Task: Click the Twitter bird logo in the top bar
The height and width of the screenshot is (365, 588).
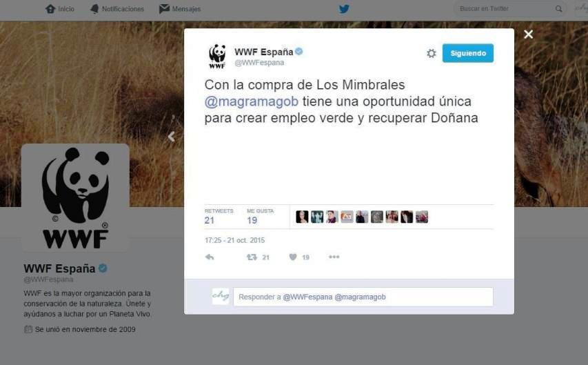Action: (344, 9)
